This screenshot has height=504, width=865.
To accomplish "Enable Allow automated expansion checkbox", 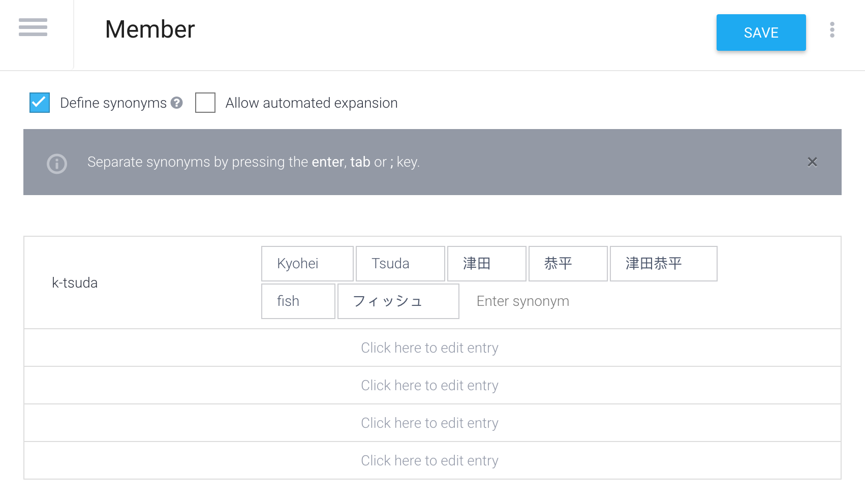I will point(205,103).
